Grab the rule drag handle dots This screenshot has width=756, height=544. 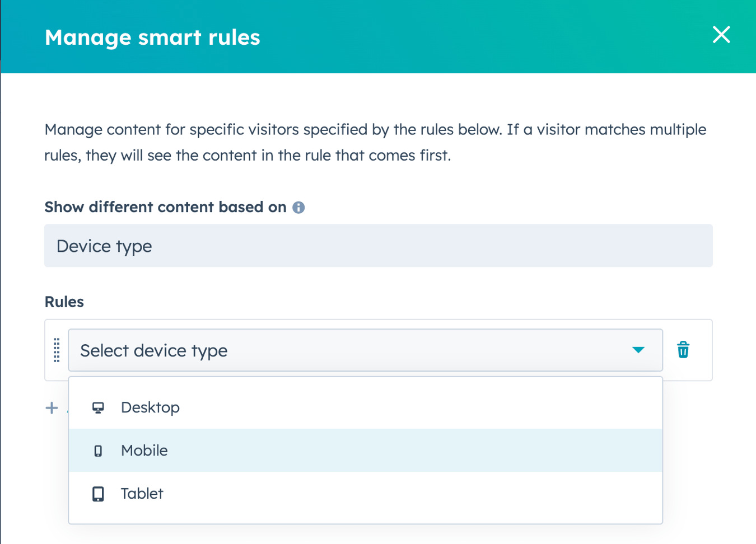[57, 350]
